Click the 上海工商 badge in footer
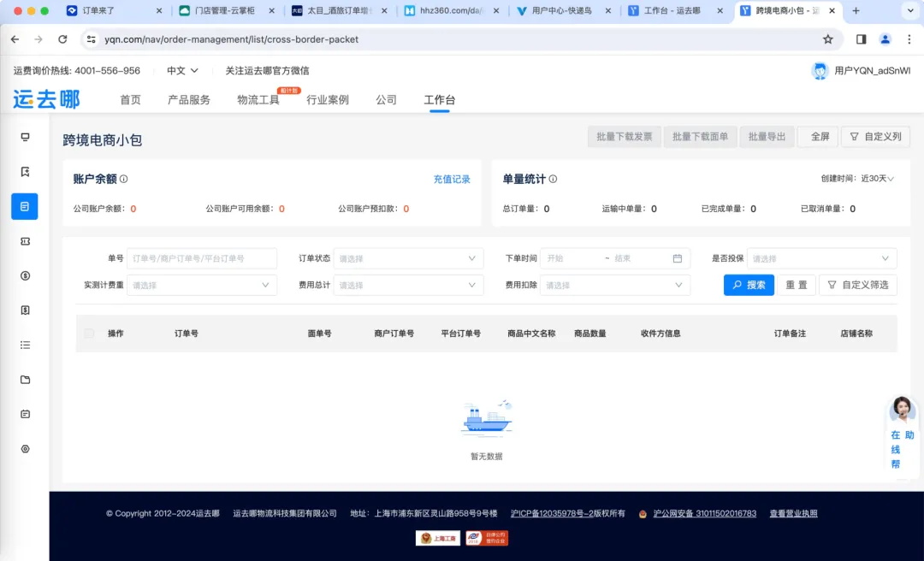 438,538
